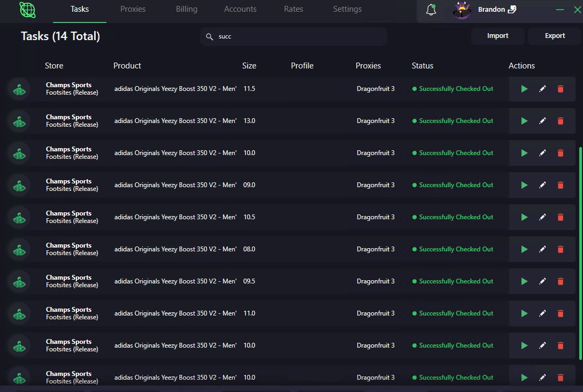Click the Size column header
Image resolution: width=583 pixels, height=392 pixels.
point(249,66)
